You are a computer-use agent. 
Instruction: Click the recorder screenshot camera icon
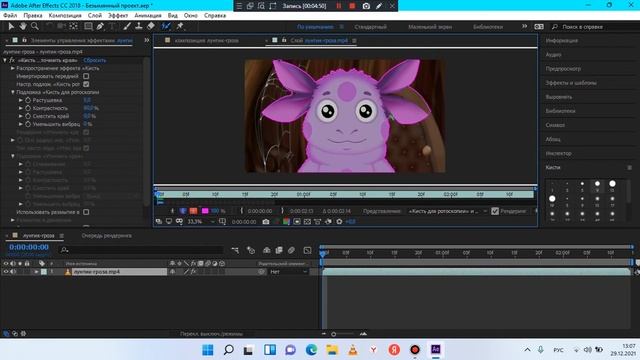tap(366, 6)
